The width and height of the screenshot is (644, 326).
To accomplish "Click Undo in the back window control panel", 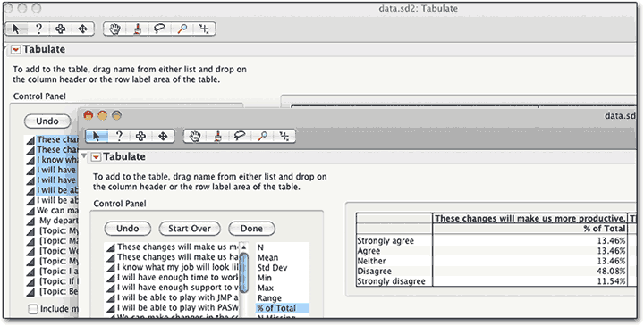I will pos(47,121).
